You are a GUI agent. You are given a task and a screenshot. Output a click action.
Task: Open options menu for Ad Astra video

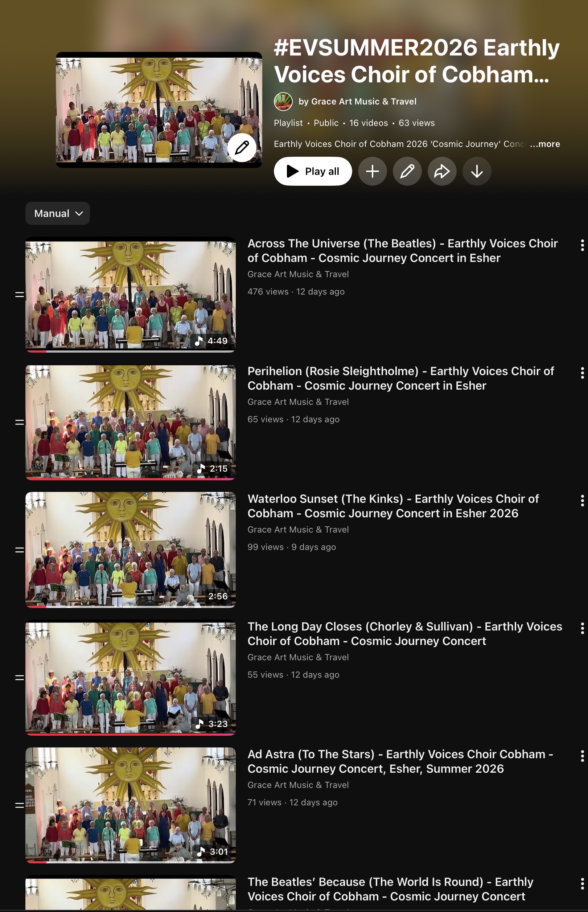click(x=582, y=756)
